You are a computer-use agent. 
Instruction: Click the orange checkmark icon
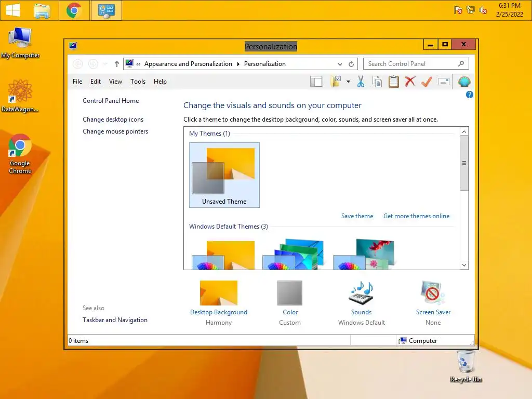point(427,82)
